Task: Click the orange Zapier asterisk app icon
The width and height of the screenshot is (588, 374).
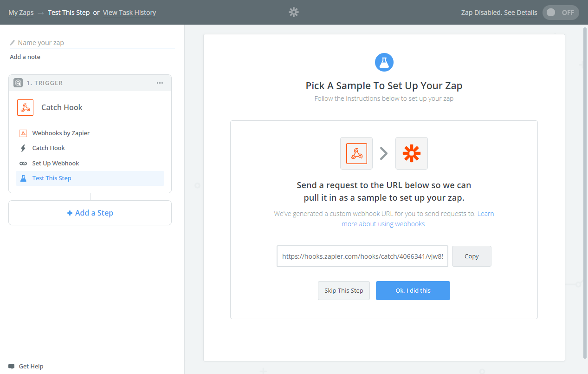Action: point(411,153)
